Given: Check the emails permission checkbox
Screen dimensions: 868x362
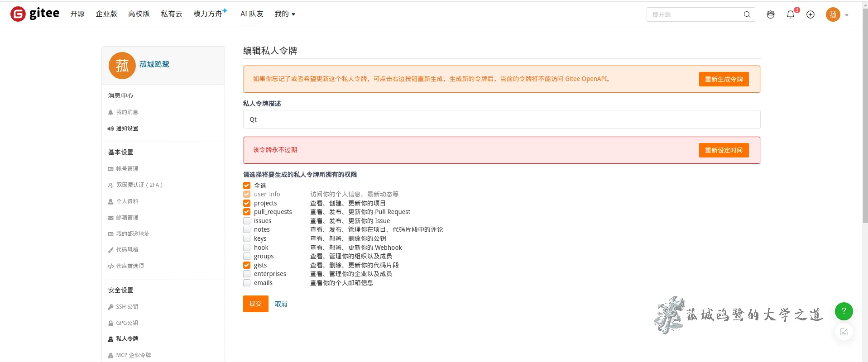Looking at the screenshot, I should 247,283.
